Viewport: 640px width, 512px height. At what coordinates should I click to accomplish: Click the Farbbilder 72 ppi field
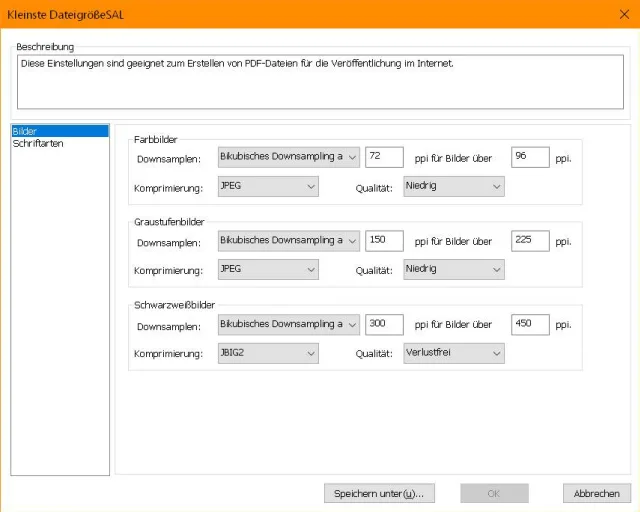pos(384,157)
